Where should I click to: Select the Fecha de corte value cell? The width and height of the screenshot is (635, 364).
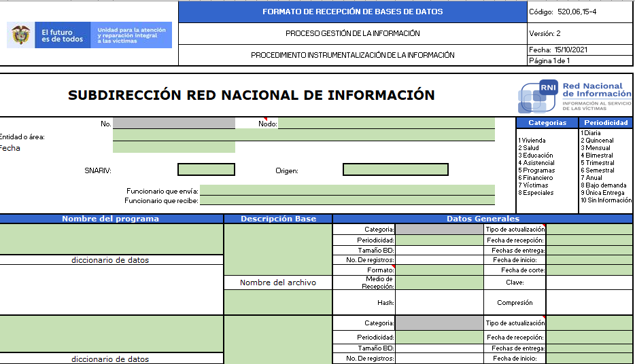(589, 270)
